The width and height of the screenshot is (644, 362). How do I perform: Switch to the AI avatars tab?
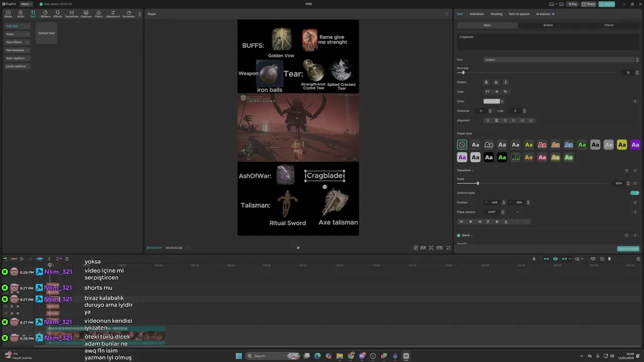coord(545,14)
